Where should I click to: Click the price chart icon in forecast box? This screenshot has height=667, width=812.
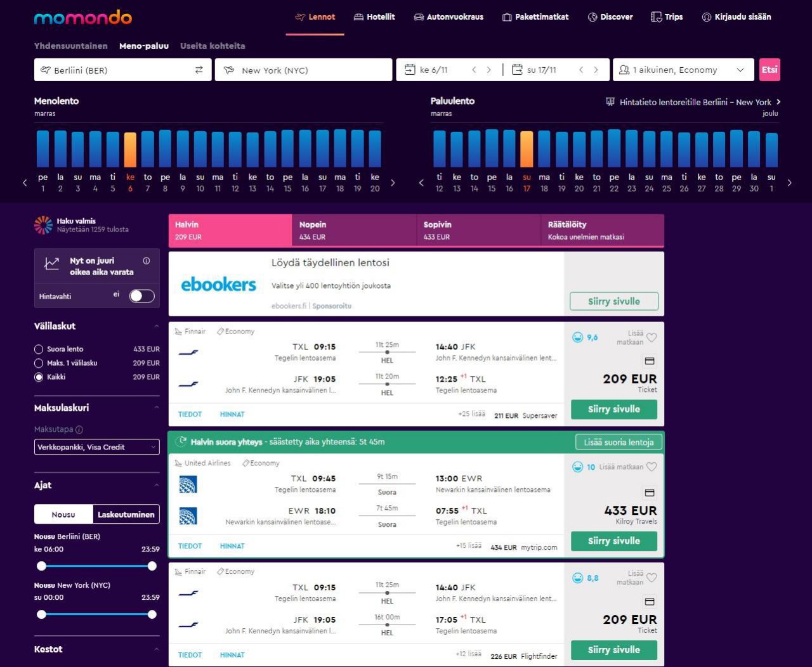click(52, 263)
